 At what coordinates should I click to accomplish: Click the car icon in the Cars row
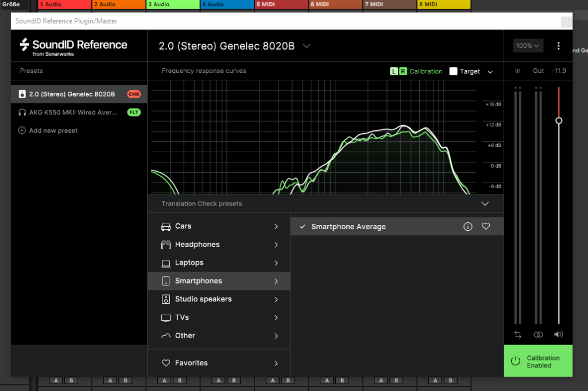(166, 226)
